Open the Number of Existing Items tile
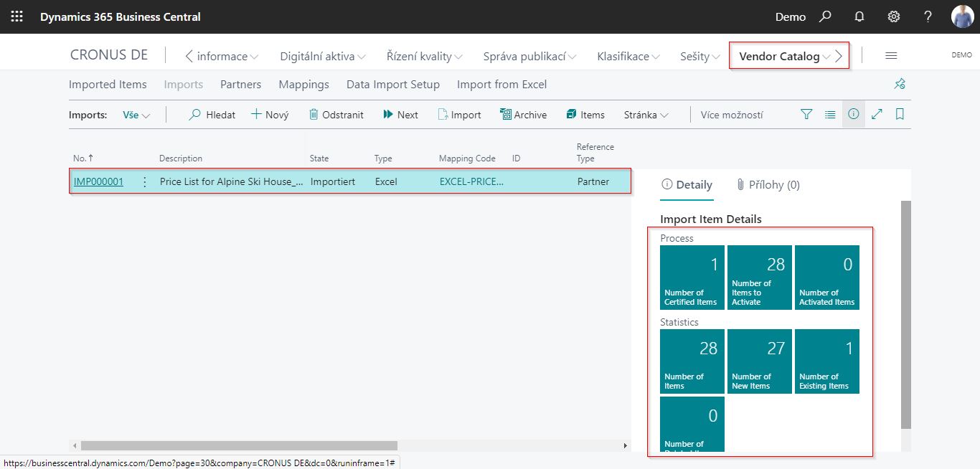The image size is (980, 469). [x=827, y=361]
